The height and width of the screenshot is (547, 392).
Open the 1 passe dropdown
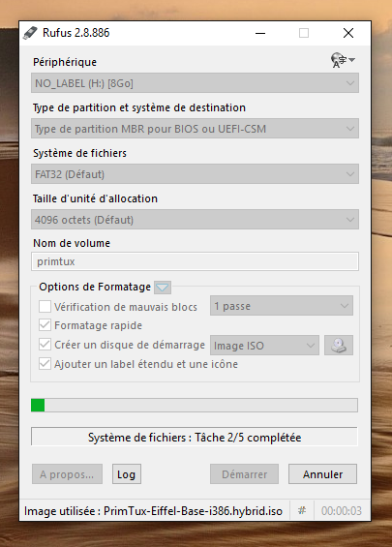click(x=282, y=306)
